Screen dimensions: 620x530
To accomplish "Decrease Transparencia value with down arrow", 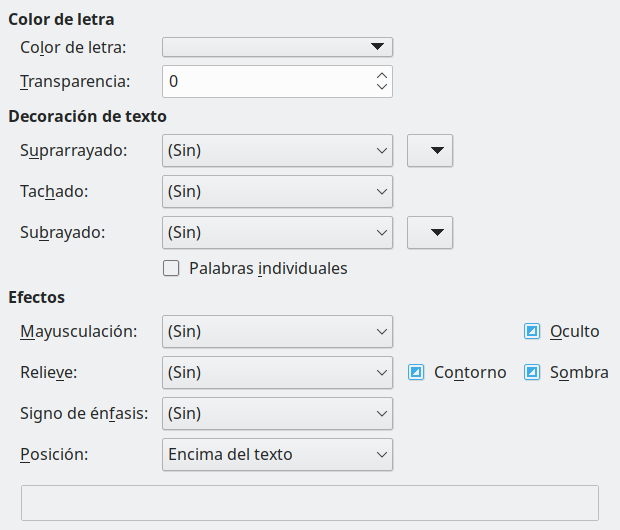I will tap(381, 88).
